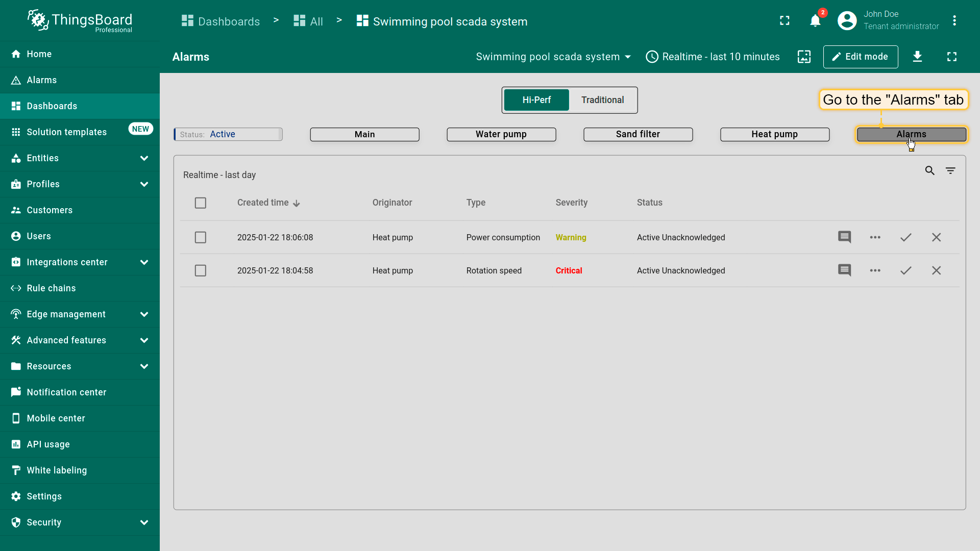Open the Swimming pool scada system state dropdown

[x=553, y=57]
